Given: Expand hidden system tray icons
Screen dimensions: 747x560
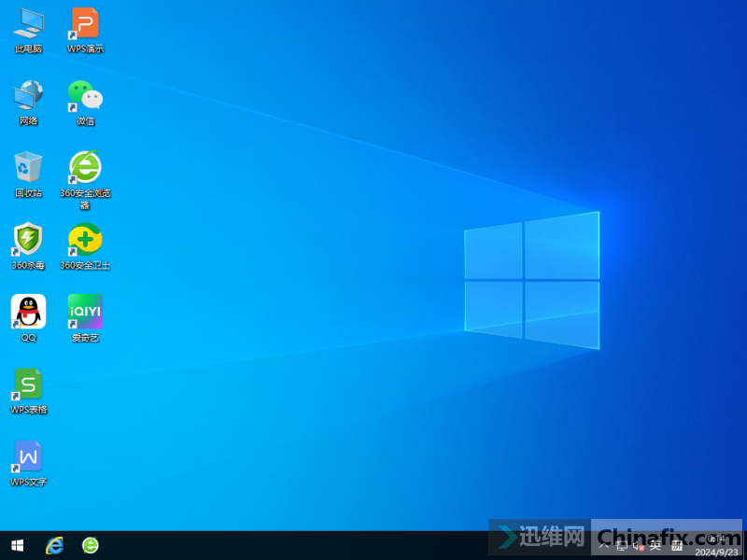Looking at the screenshot, I should pos(603,546).
